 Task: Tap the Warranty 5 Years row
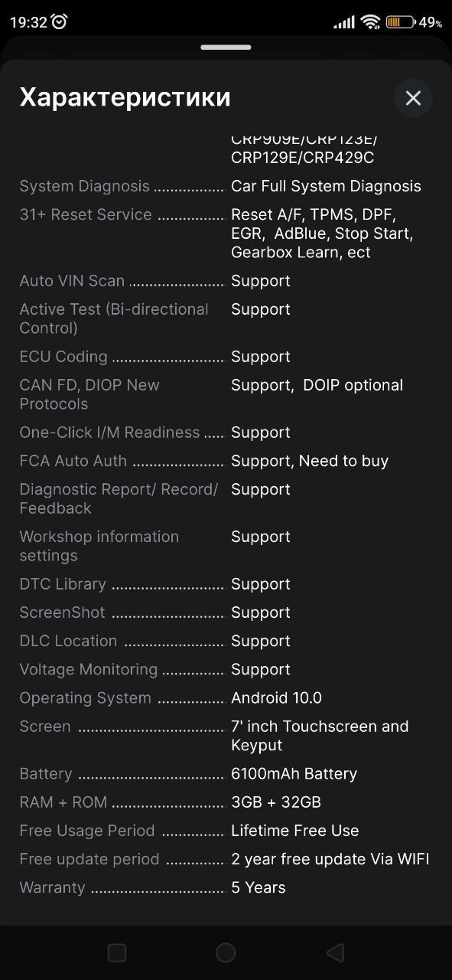point(226,887)
